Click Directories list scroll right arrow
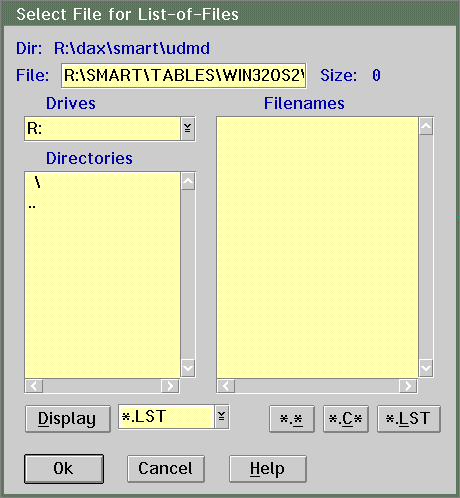This screenshot has height=498, width=460. coord(170,386)
